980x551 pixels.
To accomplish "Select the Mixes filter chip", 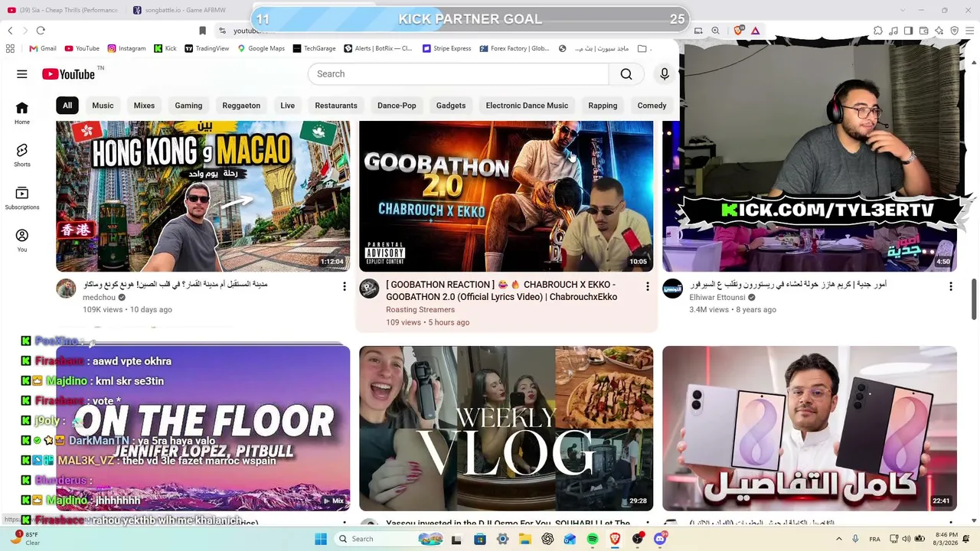I will (144, 106).
